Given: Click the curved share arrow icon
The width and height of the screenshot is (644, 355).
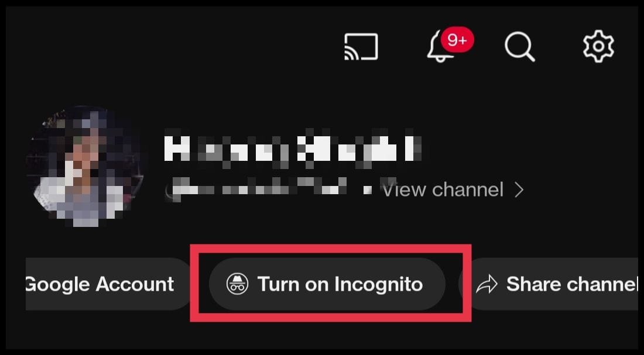Looking at the screenshot, I should (x=487, y=284).
